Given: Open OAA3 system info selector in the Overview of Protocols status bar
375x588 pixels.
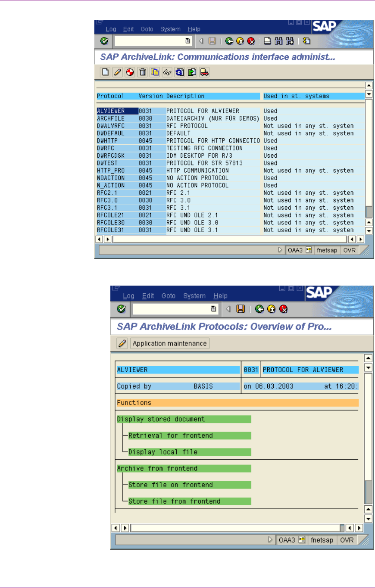Looking at the screenshot, I should point(302,539).
